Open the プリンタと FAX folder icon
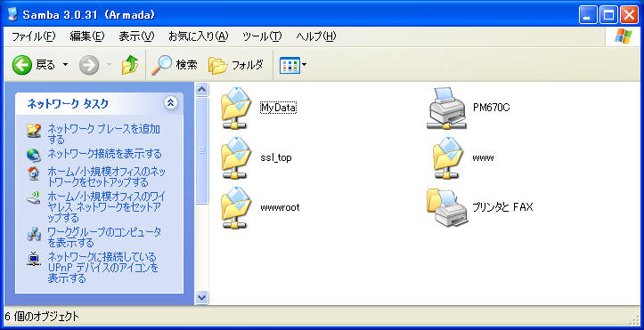644x330 pixels. tap(447, 208)
